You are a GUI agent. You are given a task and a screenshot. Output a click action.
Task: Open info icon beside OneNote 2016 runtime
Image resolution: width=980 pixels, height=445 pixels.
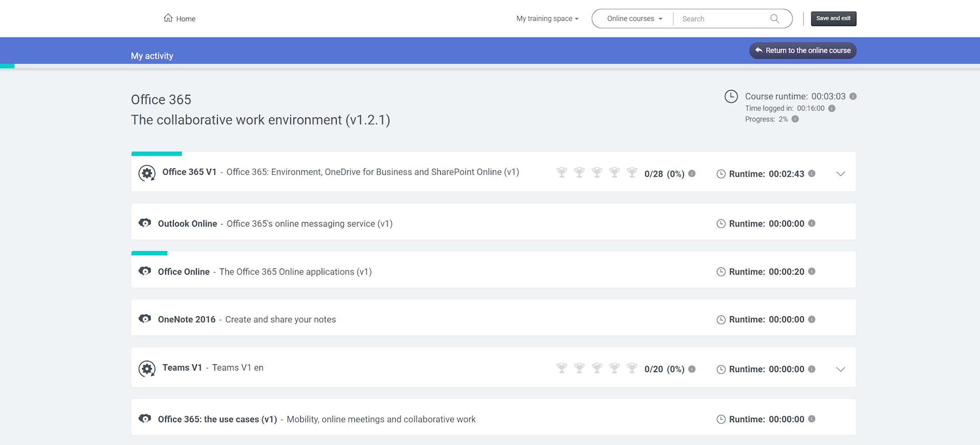pyautogui.click(x=812, y=319)
